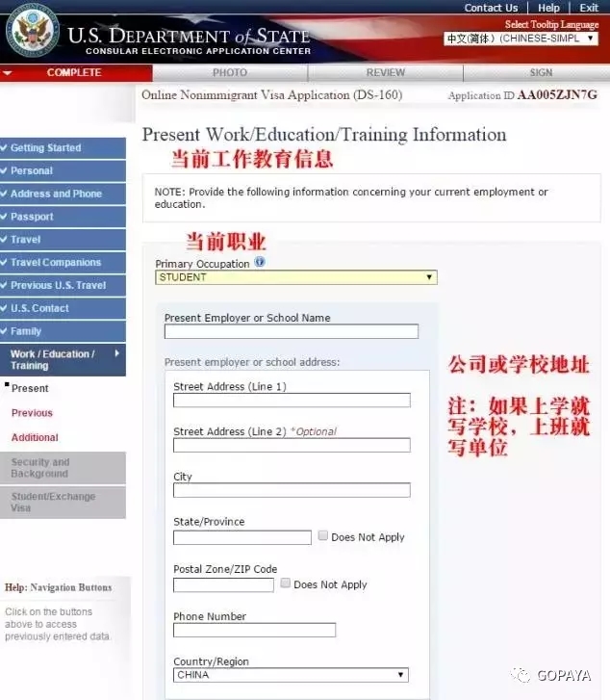Switch to the COMPLETE tab

pyautogui.click(x=76, y=73)
